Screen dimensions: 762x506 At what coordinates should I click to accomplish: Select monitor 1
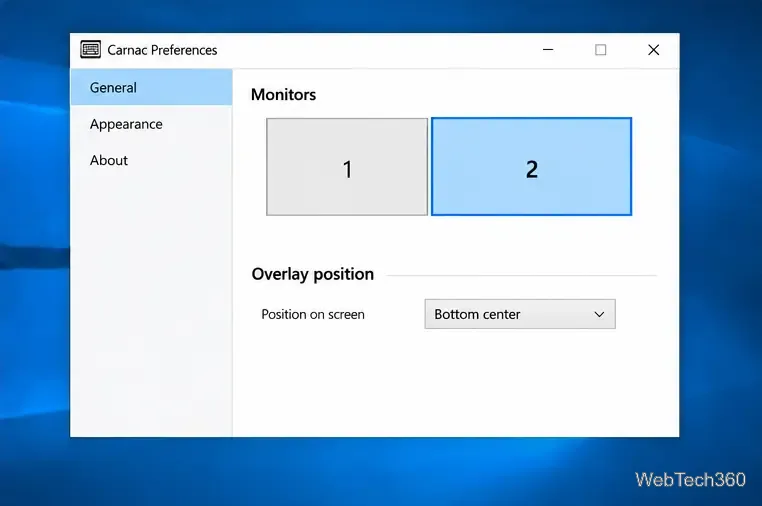(x=347, y=167)
